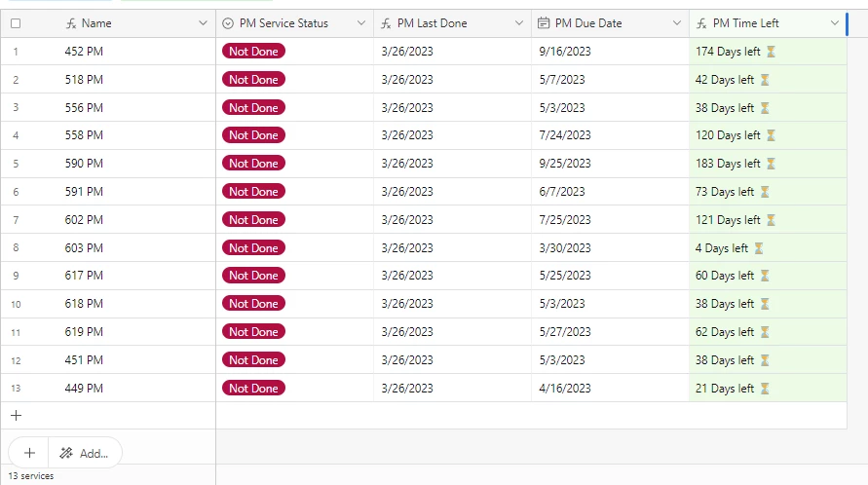Click the hourglass icon in 120 Days left row
Screen dimensions: 868x485
771,135
